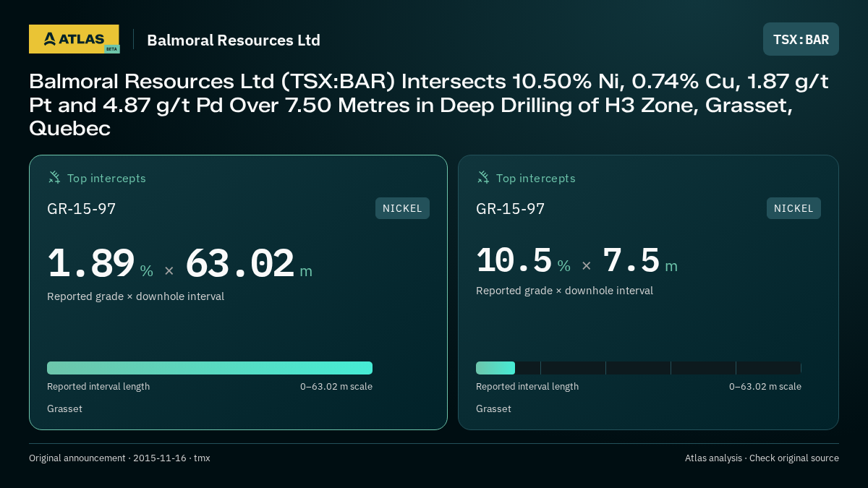Click the Atlas Beta logo
The width and height of the screenshot is (868, 488).
(x=74, y=39)
